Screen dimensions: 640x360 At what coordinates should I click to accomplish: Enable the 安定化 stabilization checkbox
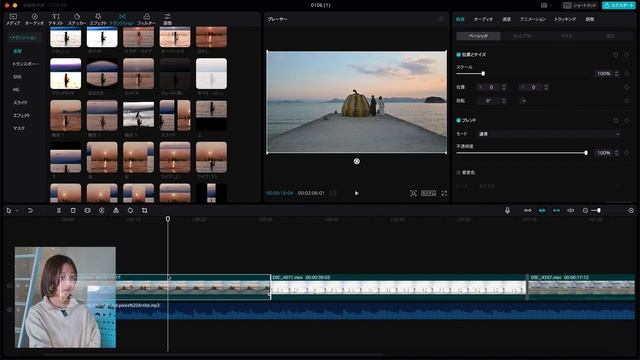tap(458, 172)
